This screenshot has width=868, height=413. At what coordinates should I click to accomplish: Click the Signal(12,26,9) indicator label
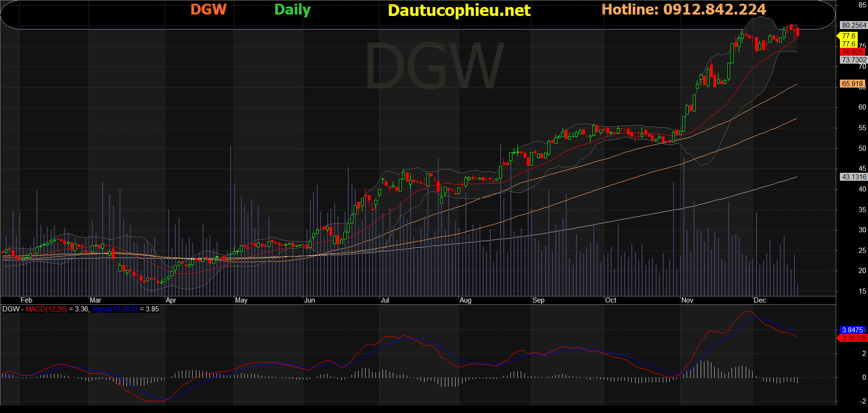115,309
